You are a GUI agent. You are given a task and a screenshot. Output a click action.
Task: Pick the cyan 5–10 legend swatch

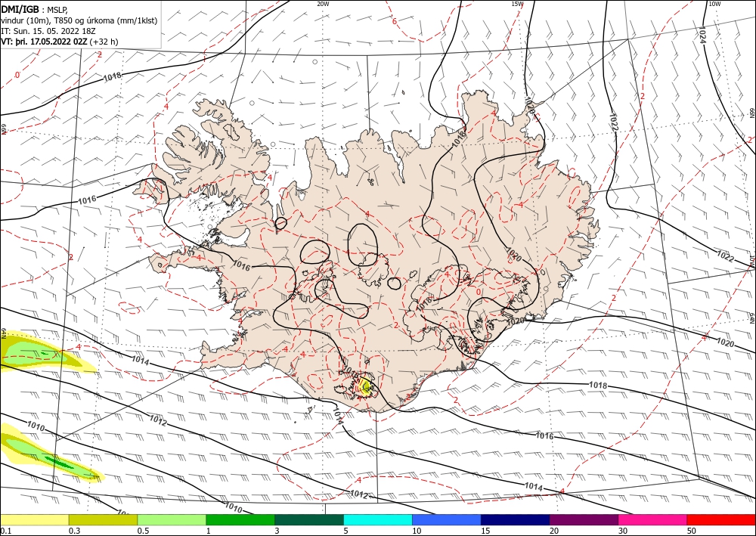point(378,519)
